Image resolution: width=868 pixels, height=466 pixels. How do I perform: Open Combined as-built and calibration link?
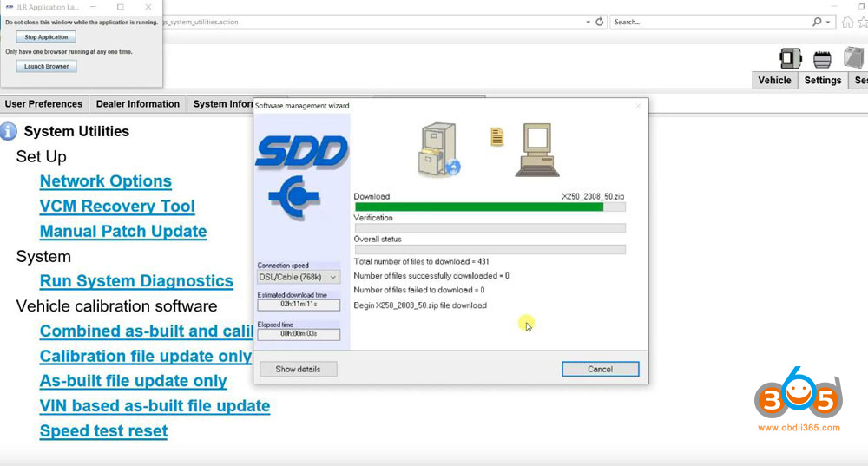146,331
